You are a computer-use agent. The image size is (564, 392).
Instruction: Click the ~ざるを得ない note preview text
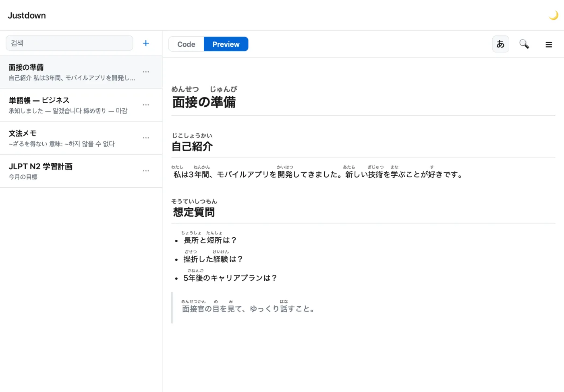[x=62, y=144]
